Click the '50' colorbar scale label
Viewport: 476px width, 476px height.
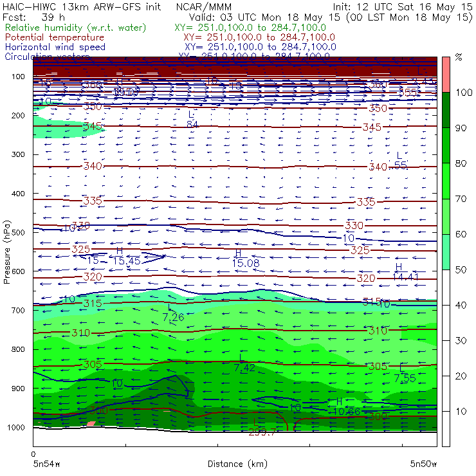tap(461, 270)
